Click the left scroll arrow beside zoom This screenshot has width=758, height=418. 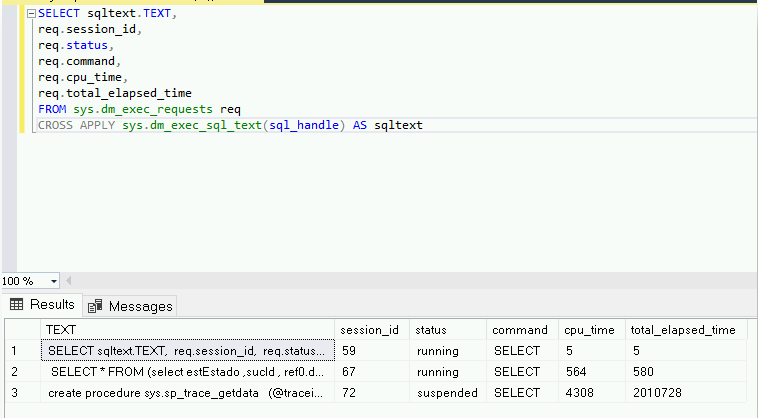click(x=69, y=281)
